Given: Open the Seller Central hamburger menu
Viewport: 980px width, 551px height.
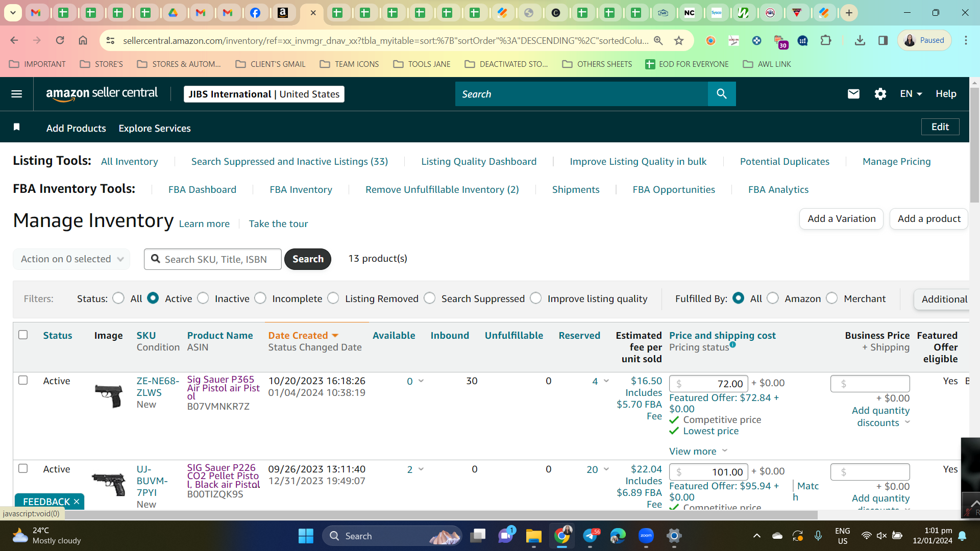Looking at the screenshot, I should click(x=16, y=94).
